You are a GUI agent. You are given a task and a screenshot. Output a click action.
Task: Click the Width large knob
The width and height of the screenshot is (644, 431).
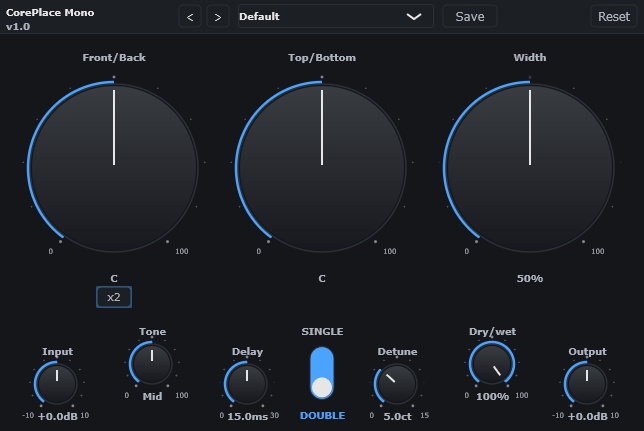tap(530, 167)
